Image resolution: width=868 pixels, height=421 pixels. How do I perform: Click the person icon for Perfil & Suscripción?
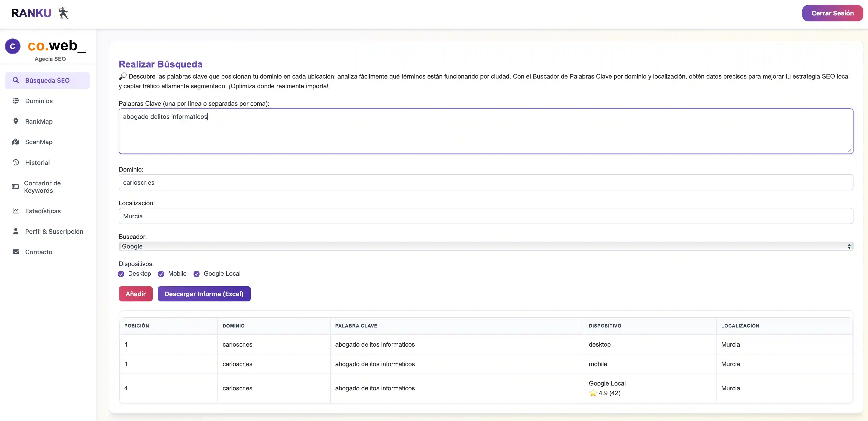pyautogui.click(x=15, y=231)
